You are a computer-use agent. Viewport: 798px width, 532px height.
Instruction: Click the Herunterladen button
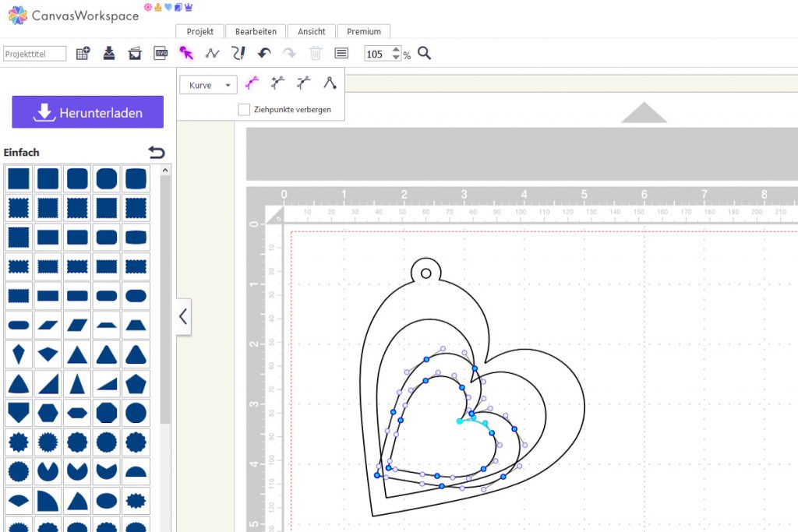pyautogui.click(x=88, y=112)
